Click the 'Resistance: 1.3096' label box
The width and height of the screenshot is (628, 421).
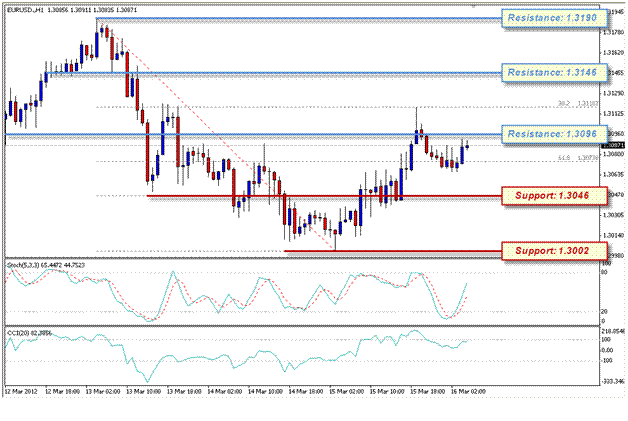coord(555,134)
